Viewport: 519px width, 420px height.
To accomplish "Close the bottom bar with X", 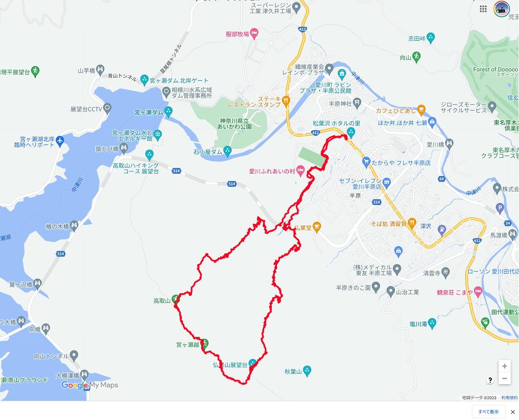I will click(513, 412).
